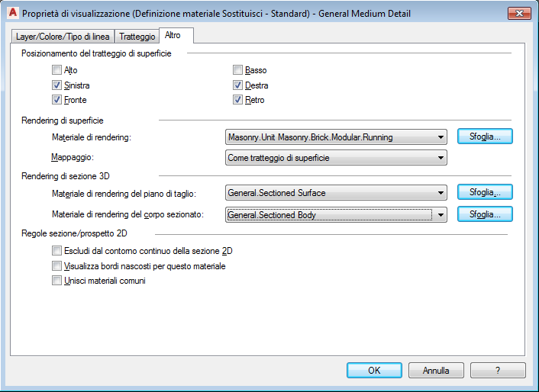Open the piano di taglio material dropdown

(x=336, y=193)
